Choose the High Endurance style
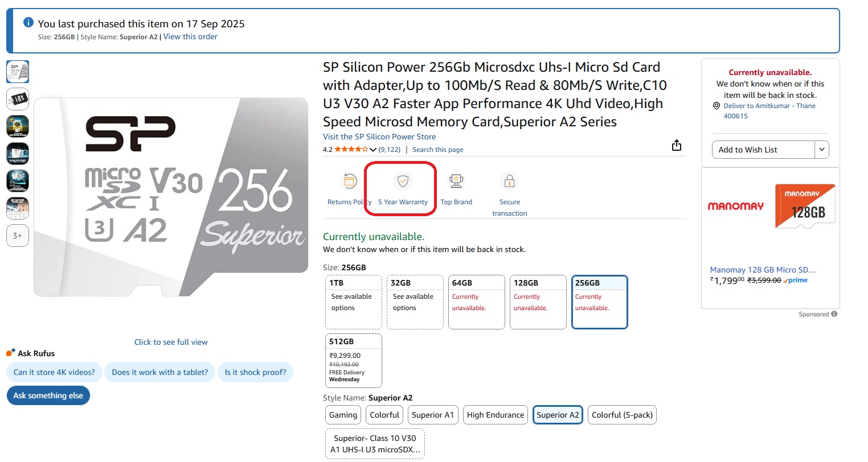 click(495, 415)
